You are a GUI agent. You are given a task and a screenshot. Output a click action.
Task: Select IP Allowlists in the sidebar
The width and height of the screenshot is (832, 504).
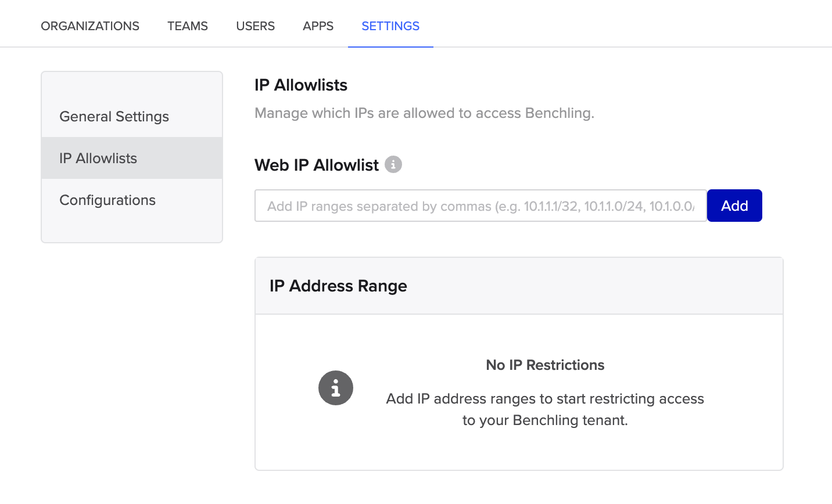98,157
